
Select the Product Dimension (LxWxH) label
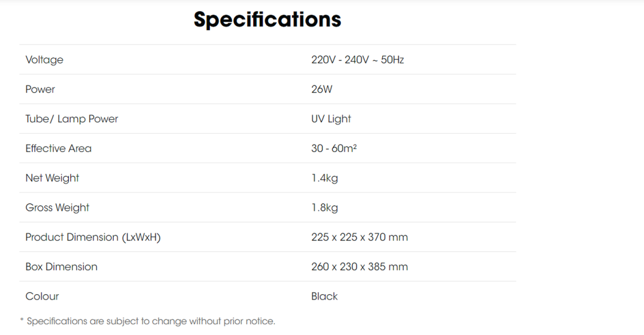pos(93,237)
